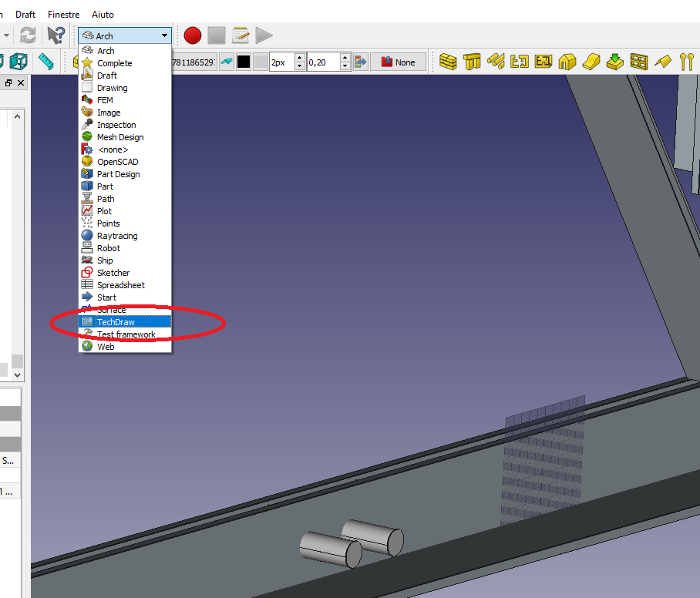Click the open floor plan outline icon
The height and width of the screenshot is (598, 700).
tap(519, 62)
